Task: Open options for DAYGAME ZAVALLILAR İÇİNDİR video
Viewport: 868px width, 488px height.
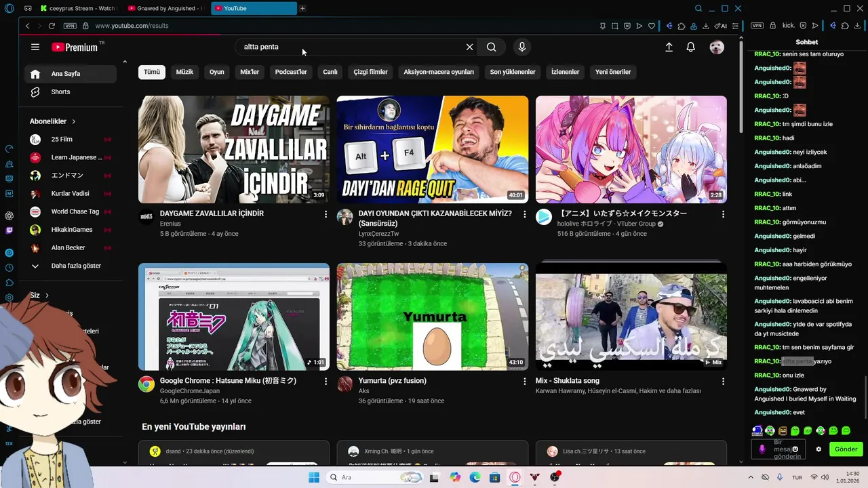Action: 325,214
